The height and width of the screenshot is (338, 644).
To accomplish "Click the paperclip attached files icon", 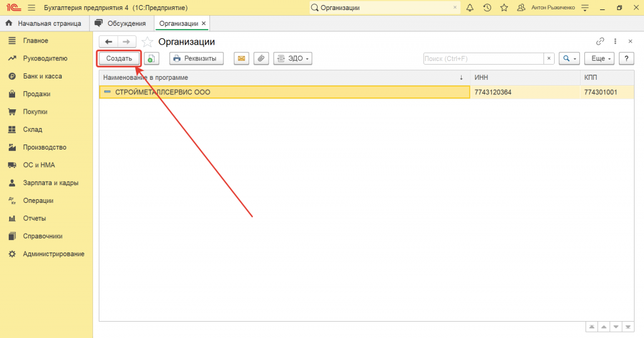I will point(261,58).
